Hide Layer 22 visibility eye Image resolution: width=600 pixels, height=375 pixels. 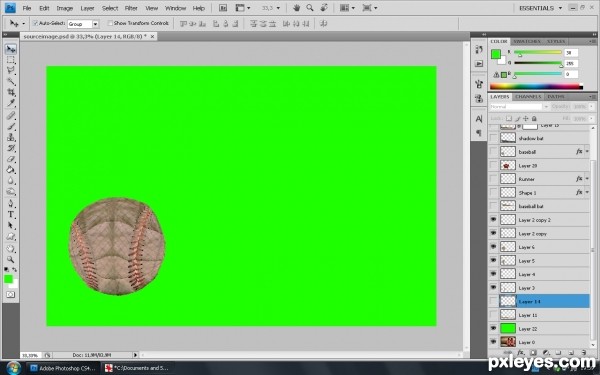click(x=493, y=328)
